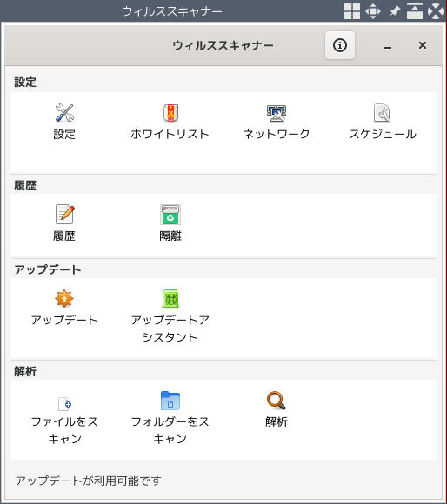
Task: Open the スケジュール document icon
Action: tap(382, 113)
